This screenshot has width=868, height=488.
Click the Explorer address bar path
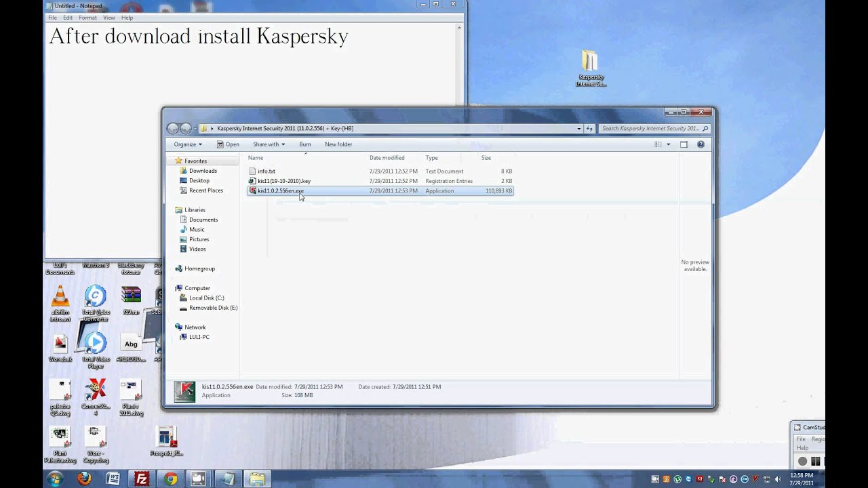click(x=285, y=128)
